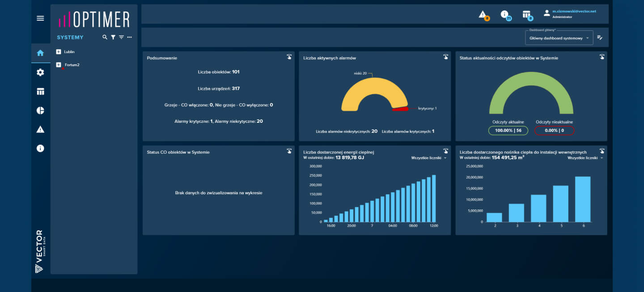Click the Odczyty aktualne 100.00% green pill
The height and width of the screenshot is (292, 644).
tap(508, 131)
